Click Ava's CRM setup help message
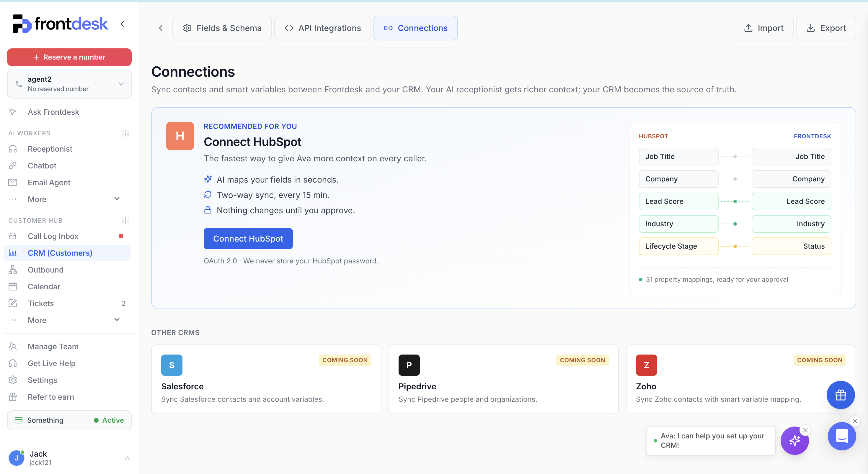The image size is (868, 474). pos(711,441)
